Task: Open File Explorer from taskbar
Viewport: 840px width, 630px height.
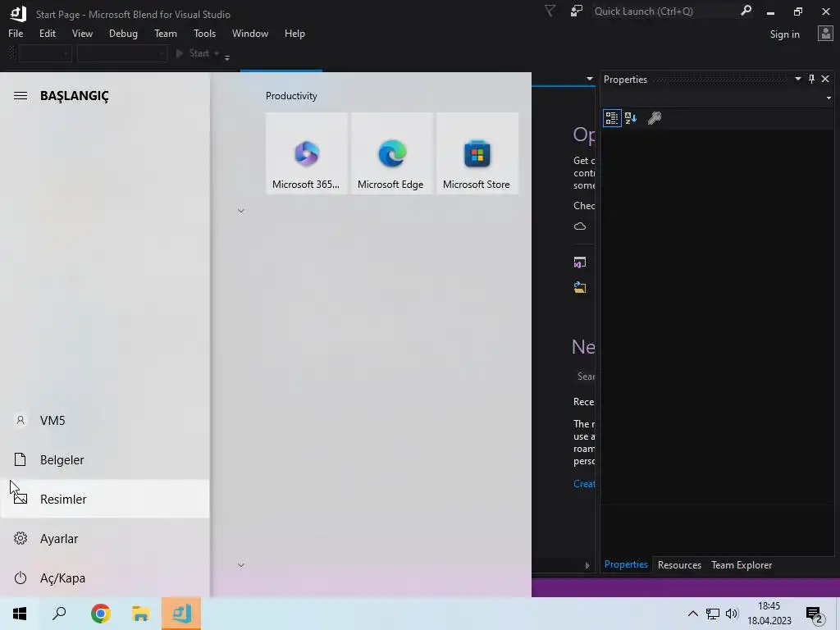Action: point(141,614)
